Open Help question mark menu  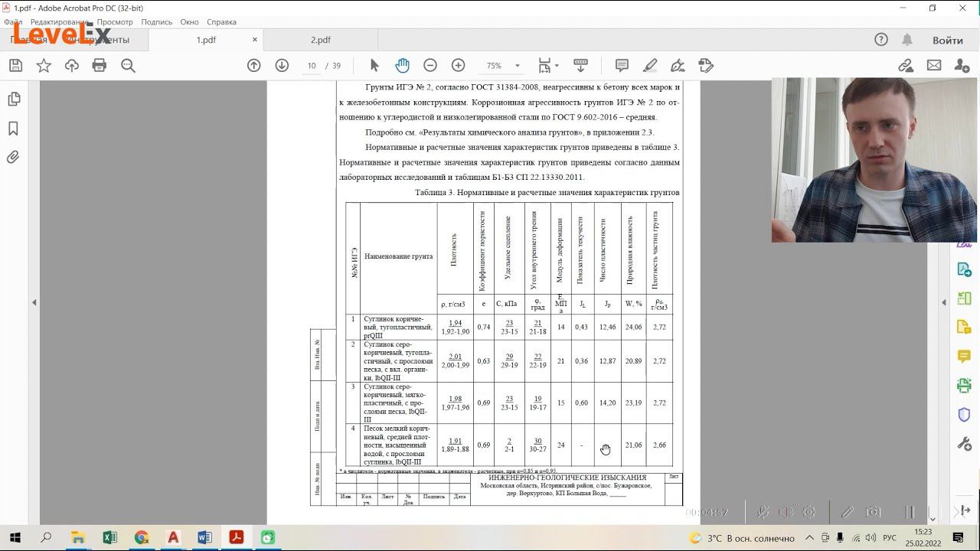(x=881, y=40)
